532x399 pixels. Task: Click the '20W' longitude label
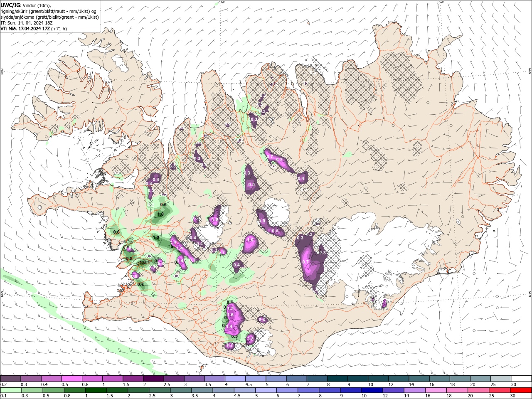[x=221, y=2]
